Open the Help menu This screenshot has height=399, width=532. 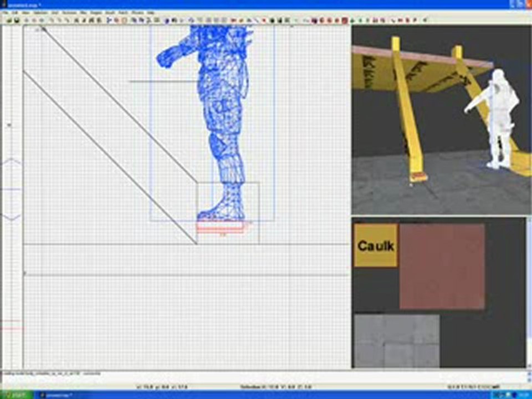click(151, 13)
